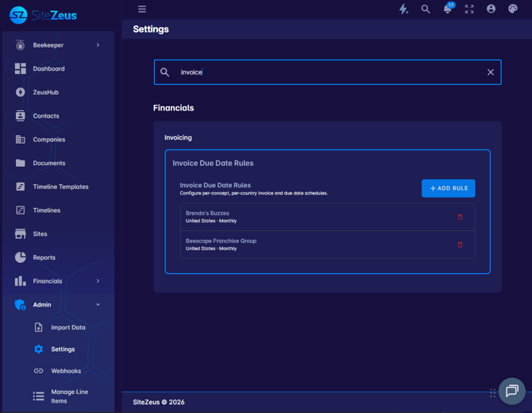Open the Beescape Franchise Group rule row
Viewport: 532px width, 413px height.
pyautogui.click(x=327, y=245)
